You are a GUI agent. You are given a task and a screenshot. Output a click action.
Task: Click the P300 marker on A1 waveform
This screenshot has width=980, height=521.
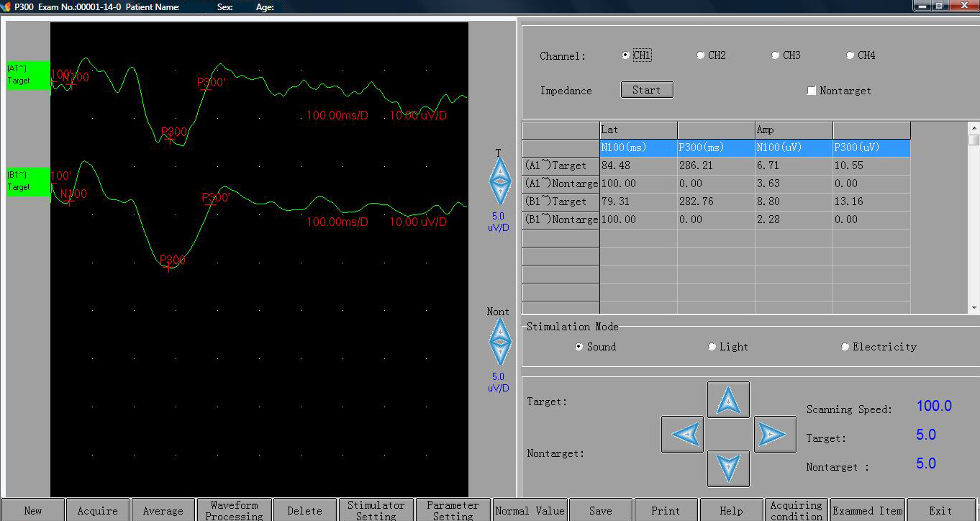[173, 132]
